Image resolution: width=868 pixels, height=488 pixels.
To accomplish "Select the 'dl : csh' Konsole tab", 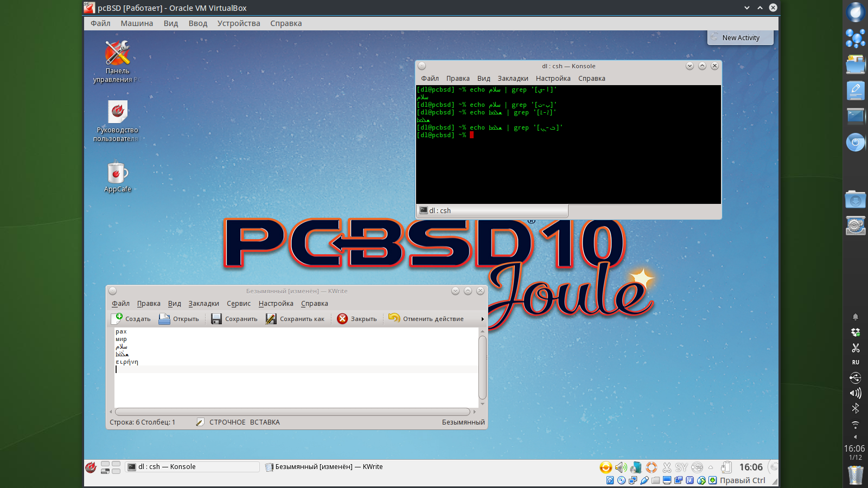I will 492,211.
